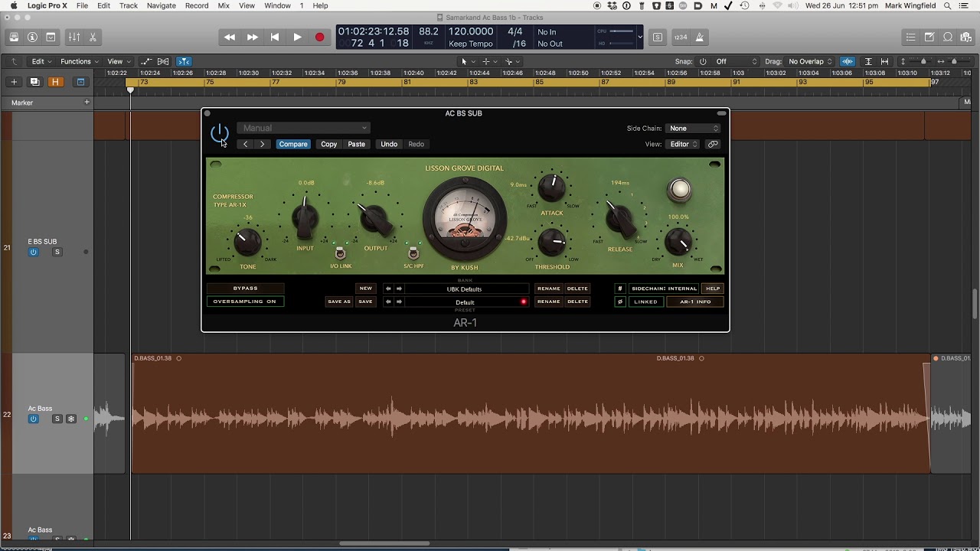Viewport: 980px width, 551px height.
Task: Open the Quick Help toolbar icon
Action: pyautogui.click(x=51, y=37)
